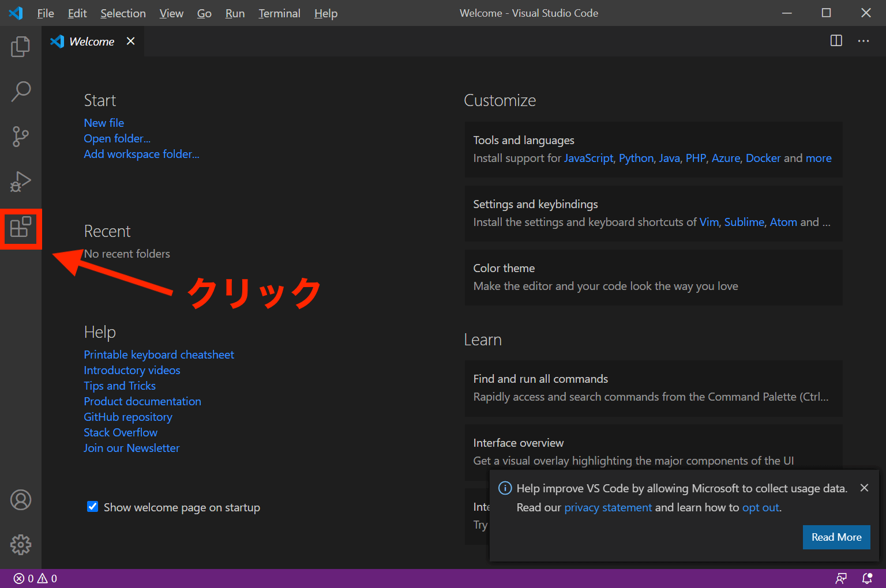Click the Read More button
This screenshot has height=588, width=886.
point(836,537)
